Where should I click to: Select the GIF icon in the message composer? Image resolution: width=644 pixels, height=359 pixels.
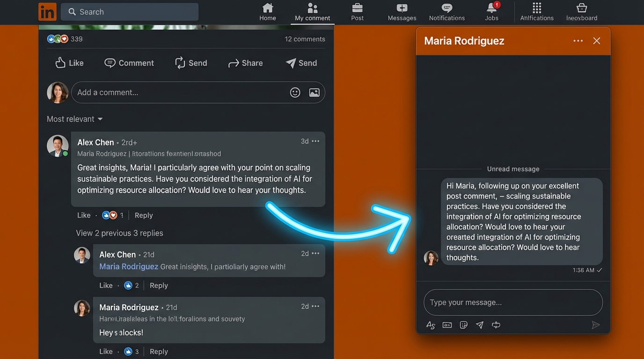pos(447,324)
